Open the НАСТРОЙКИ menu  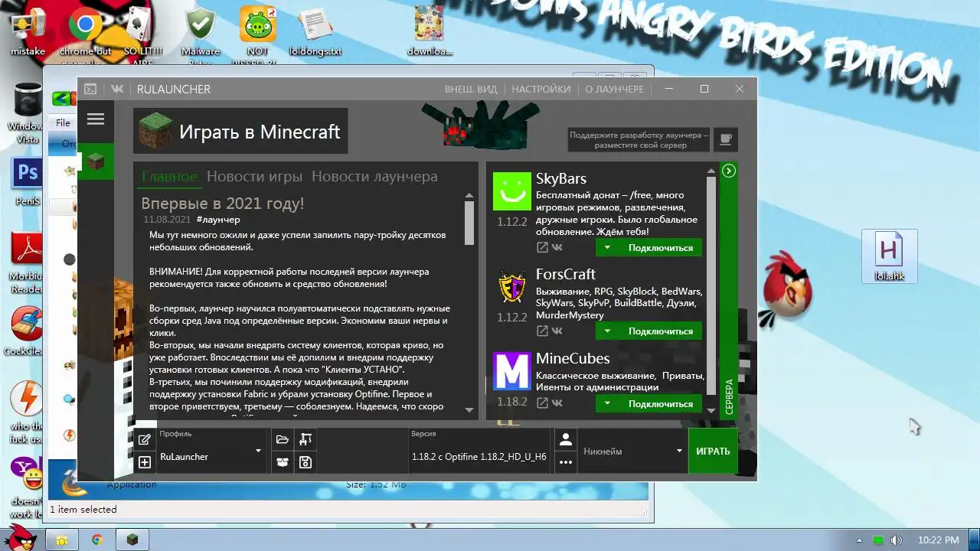point(541,89)
